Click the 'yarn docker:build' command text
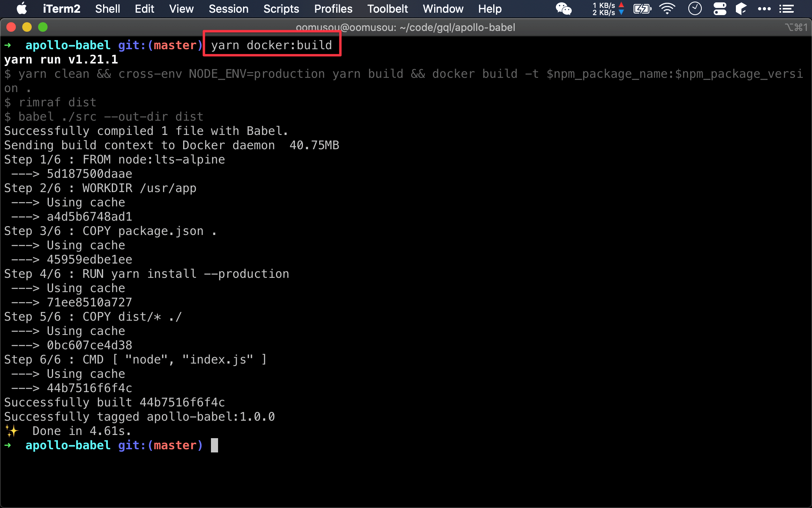The image size is (812, 508). (x=272, y=45)
